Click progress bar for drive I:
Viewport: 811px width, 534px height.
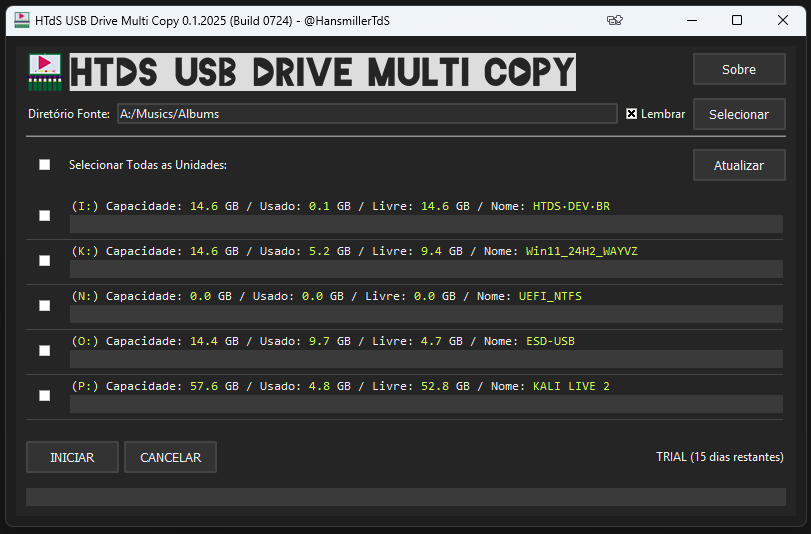click(x=426, y=224)
